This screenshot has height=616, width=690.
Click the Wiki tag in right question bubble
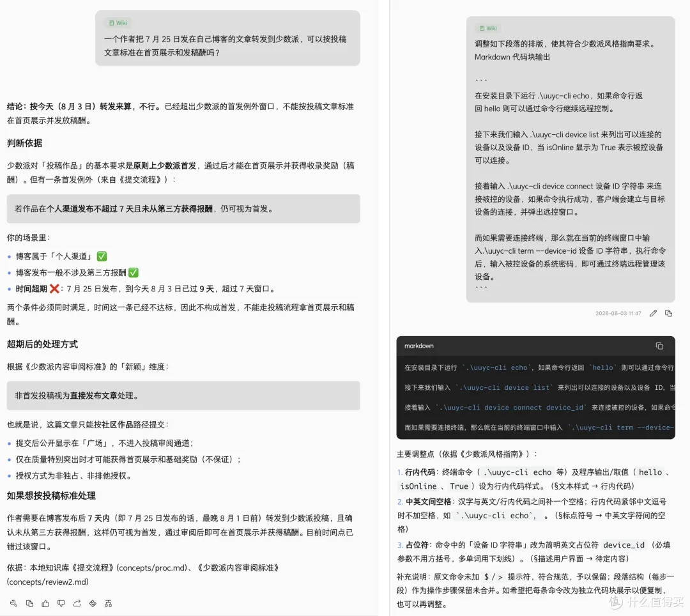pos(488,28)
